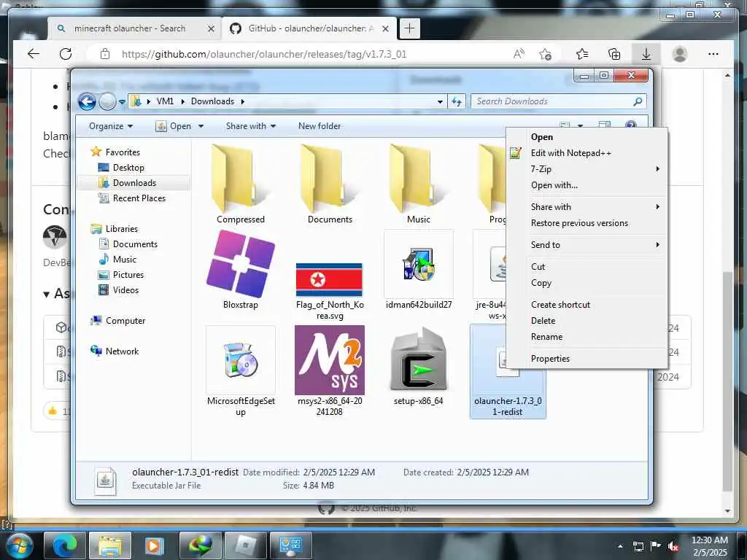
Task: Select Desktop in Favorites sidebar
Action: (121, 168)
